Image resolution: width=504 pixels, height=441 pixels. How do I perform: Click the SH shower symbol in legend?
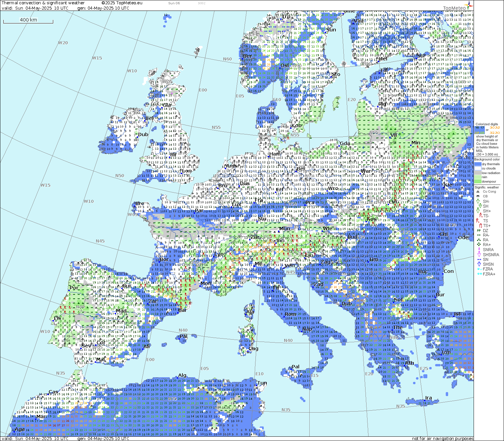pyautogui.click(x=480, y=206)
